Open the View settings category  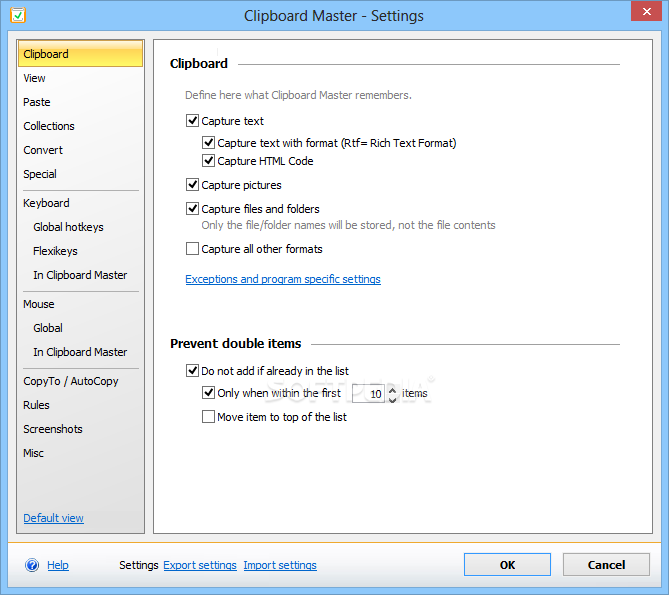[x=34, y=78]
